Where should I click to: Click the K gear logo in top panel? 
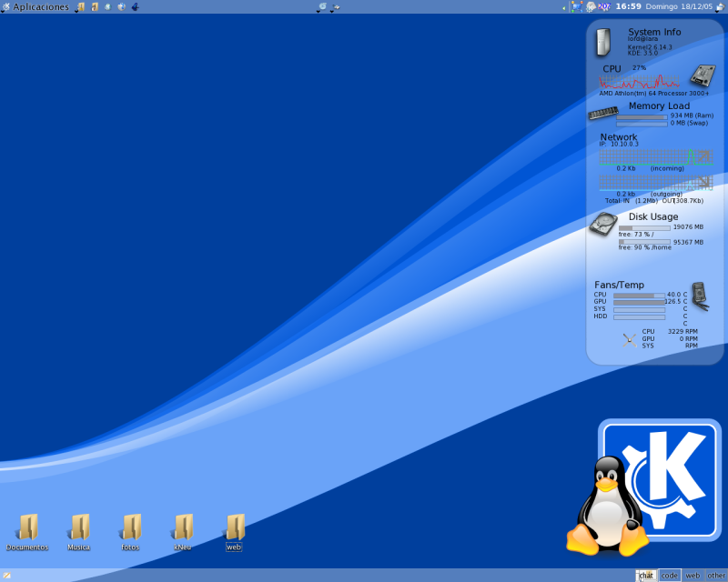5,7
